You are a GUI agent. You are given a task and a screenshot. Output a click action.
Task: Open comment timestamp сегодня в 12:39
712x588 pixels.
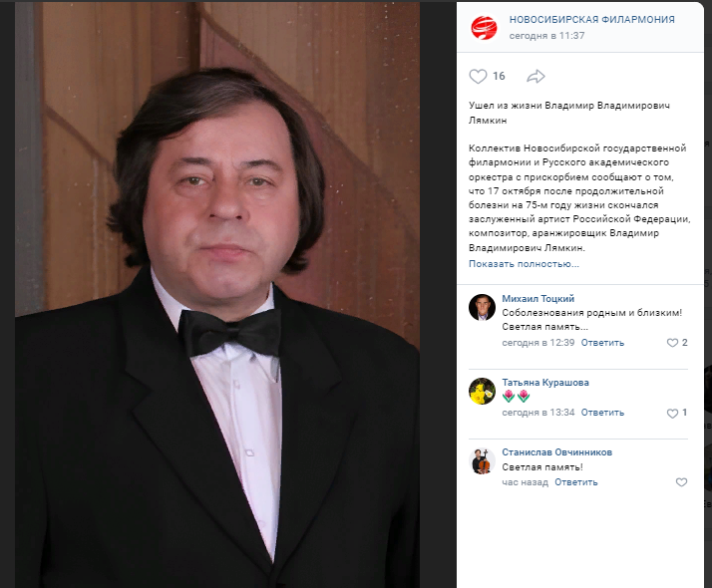538,343
